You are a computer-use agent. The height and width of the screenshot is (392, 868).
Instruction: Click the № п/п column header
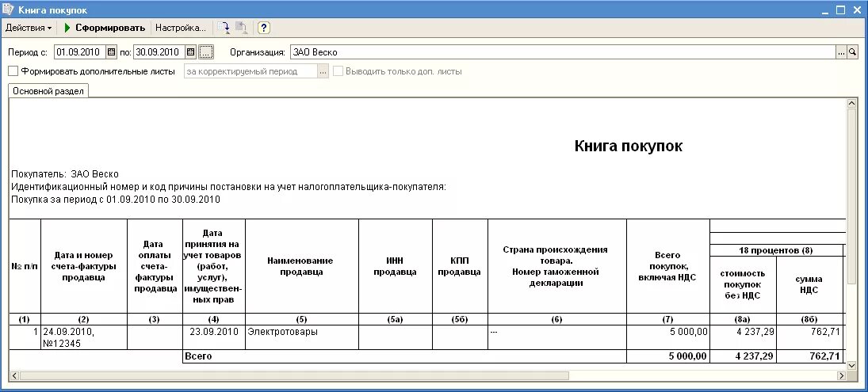pos(25,267)
